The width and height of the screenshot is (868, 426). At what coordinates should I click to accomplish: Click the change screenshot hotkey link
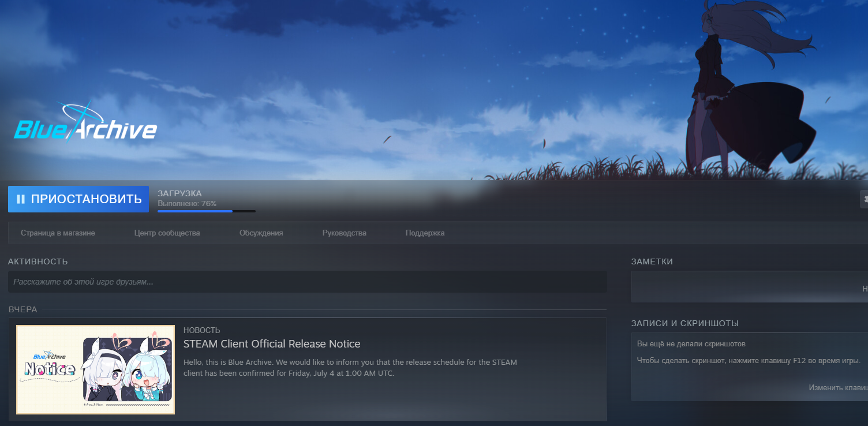pyautogui.click(x=838, y=387)
